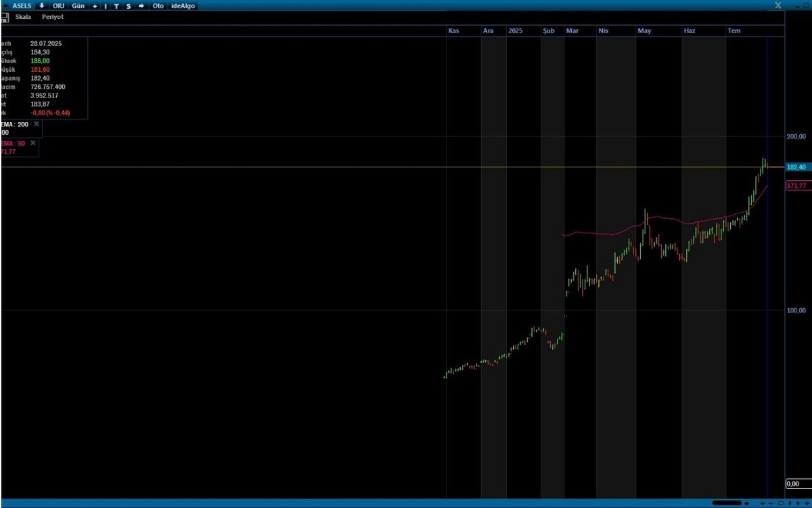Viewport: 812px width, 508px height.
Task: Remove the EMA 50 indicator
Action: click(x=32, y=143)
